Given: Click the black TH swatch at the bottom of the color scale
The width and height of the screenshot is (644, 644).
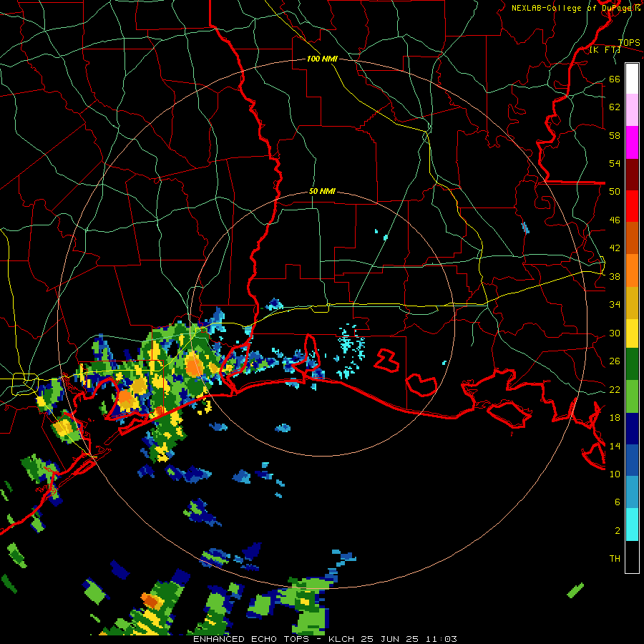Looking at the screenshot, I should [x=632, y=557].
